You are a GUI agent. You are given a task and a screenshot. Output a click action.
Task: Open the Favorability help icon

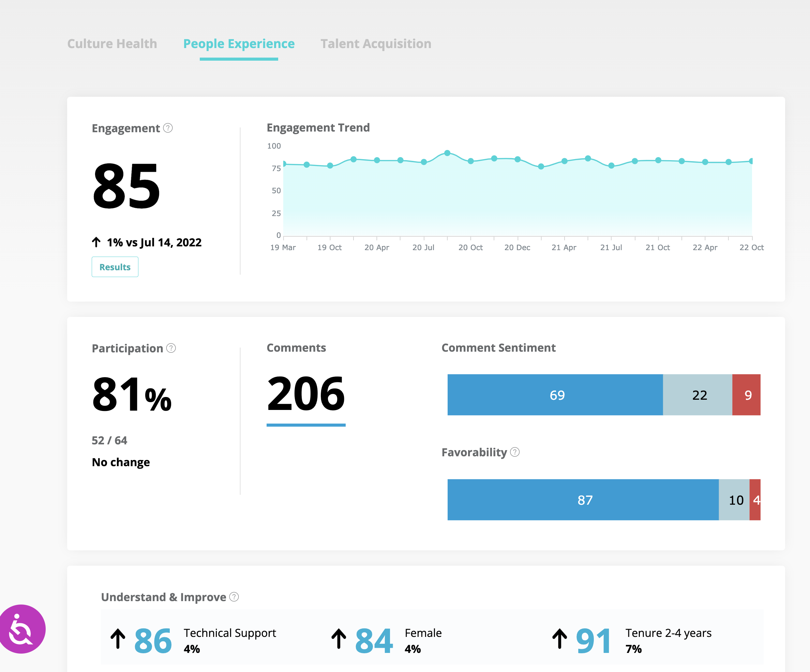pyautogui.click(x=515, y=452)
